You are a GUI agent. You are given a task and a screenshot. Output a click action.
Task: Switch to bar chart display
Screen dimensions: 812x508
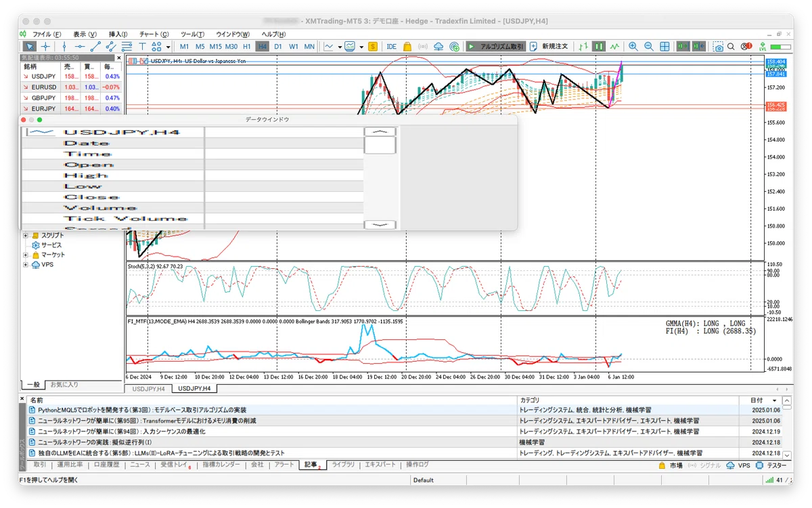coord(583,47)
